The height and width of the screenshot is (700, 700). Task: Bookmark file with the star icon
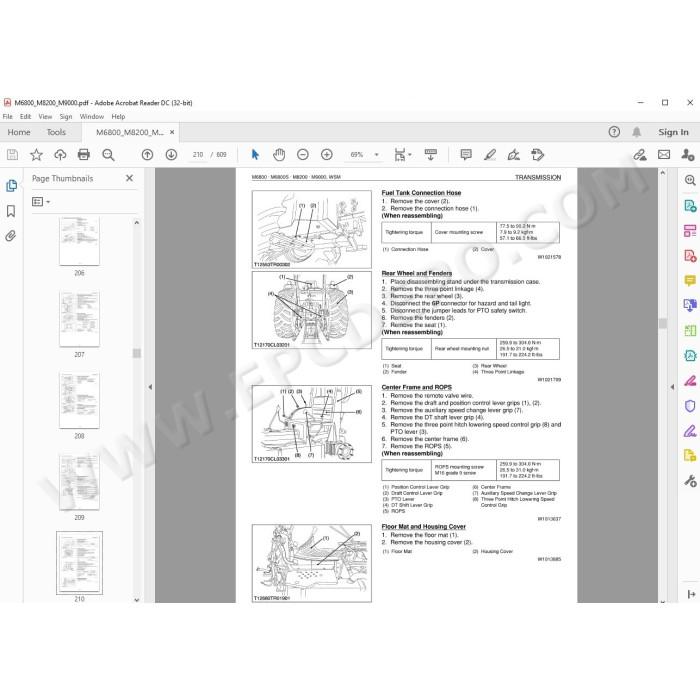[x=36, y=155]
